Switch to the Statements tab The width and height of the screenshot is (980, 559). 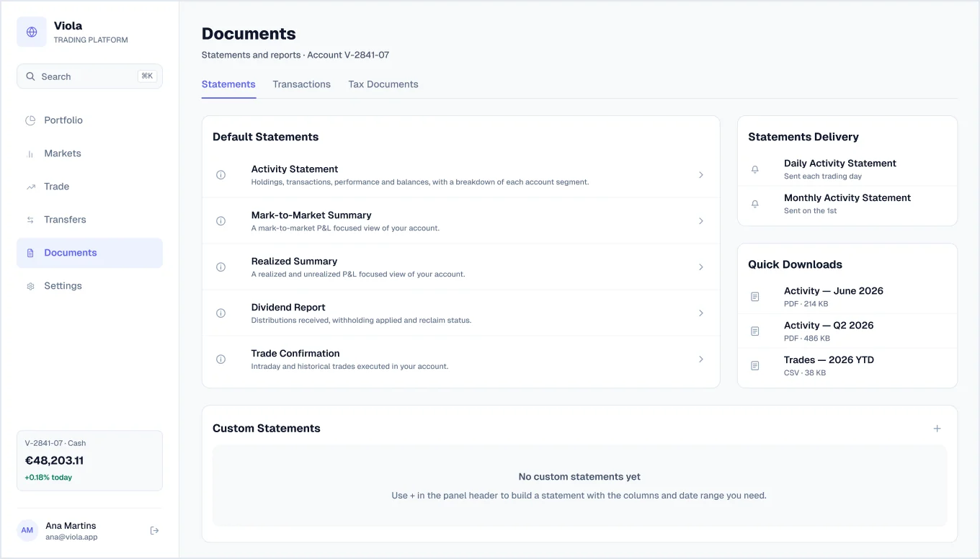(228, 84)
